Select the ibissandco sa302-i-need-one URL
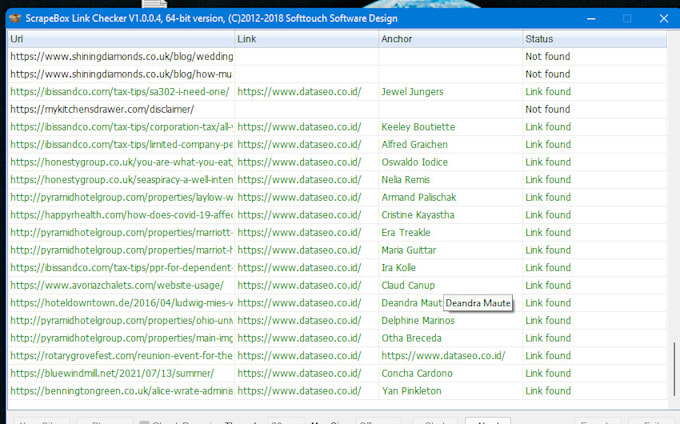 click(x=120, y=92)
